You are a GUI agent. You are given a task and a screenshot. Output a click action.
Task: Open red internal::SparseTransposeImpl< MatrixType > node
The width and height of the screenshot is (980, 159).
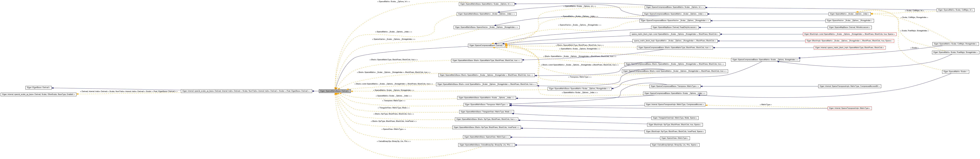coord(850,108)
